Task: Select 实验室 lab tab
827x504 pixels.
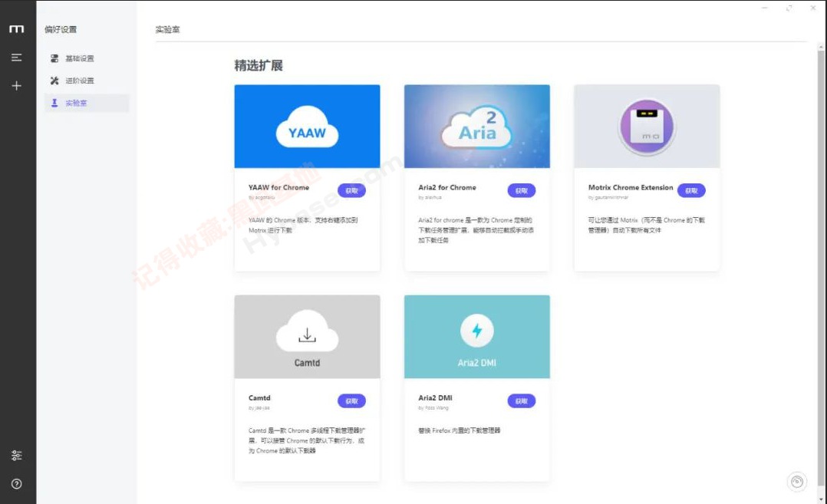Action: coord(87,103)
